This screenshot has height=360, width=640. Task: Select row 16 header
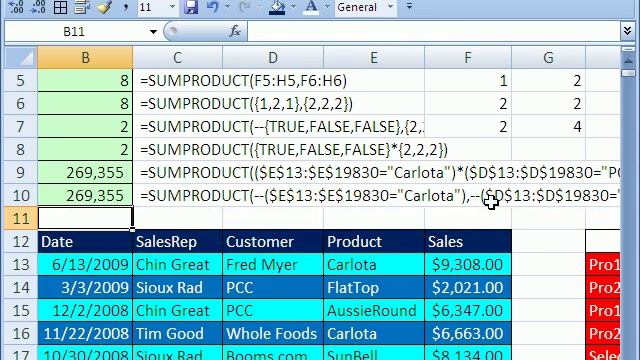click(x=20, y=333)
